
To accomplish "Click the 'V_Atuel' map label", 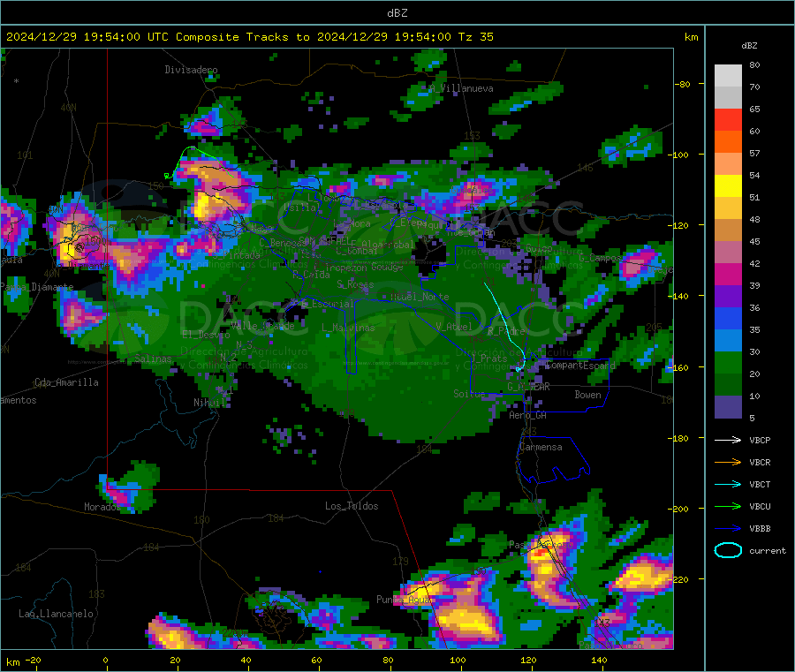I will click(x=454, y=327).
